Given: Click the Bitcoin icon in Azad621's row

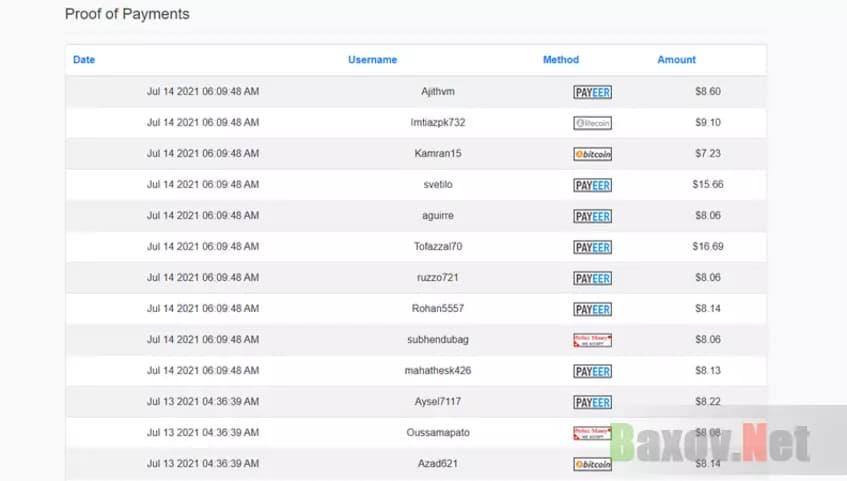Looking at the screenshot, I should (592, 464).
